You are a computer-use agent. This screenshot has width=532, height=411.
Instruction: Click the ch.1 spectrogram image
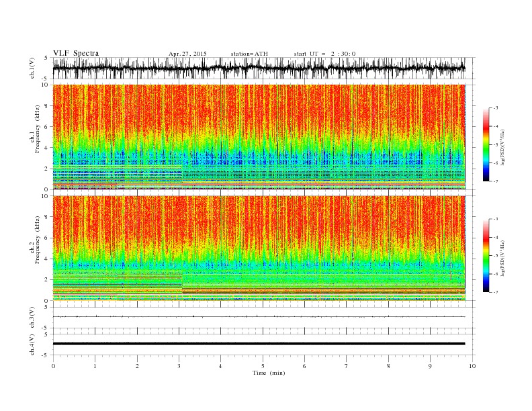pos(259,137)
